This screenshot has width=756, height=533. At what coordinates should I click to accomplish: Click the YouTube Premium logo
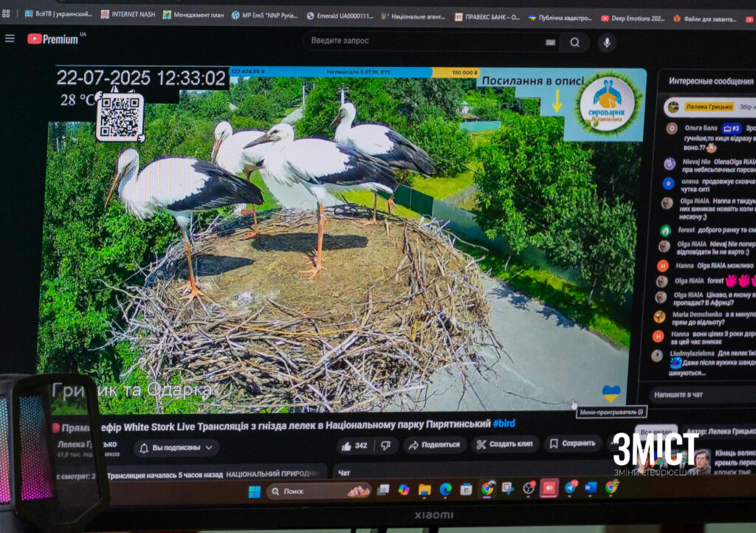tap(52, 38)
